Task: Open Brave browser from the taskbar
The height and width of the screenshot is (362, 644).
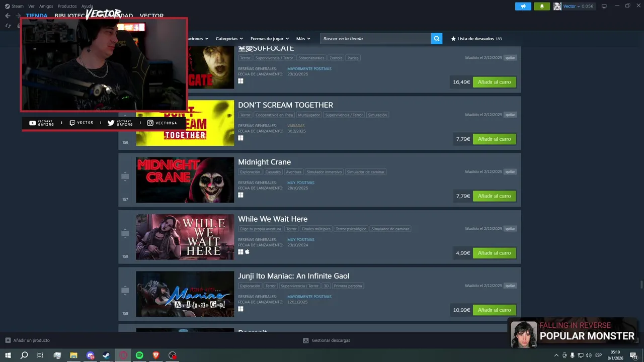Action: coord(156,355)
